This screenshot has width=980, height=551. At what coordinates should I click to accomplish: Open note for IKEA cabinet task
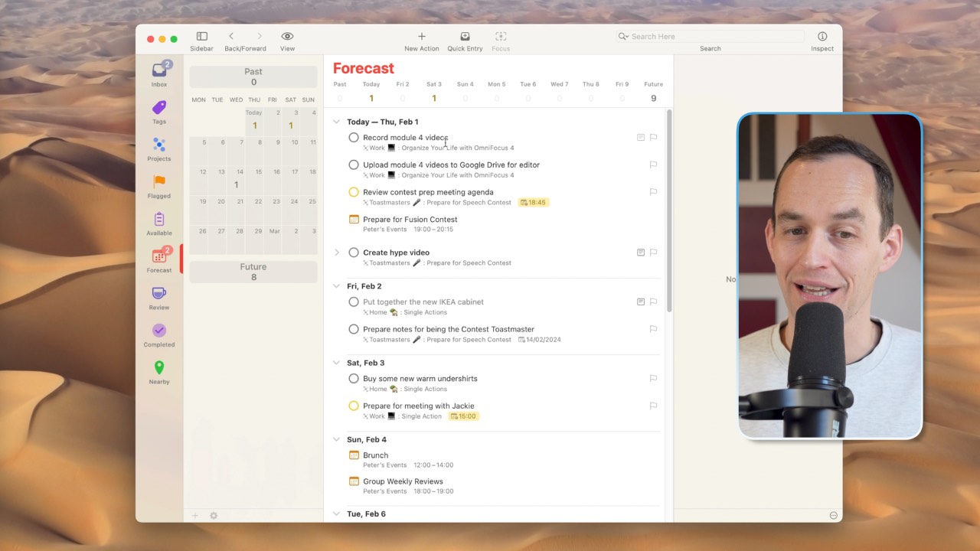[x=641, y=302]
